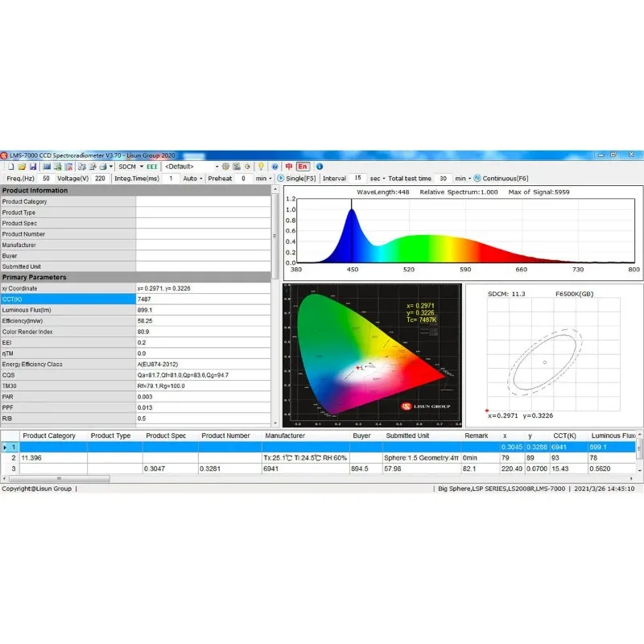Click the printer icon in toolbar

pyautogui.click(x=103, y=167)
